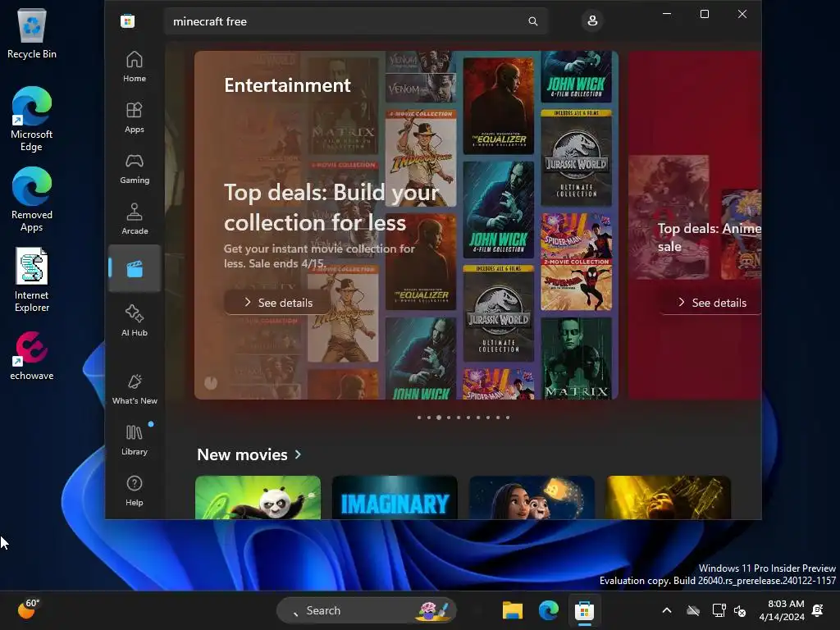Open the Gaming section

pyautogui.click(x=135, y=168)
